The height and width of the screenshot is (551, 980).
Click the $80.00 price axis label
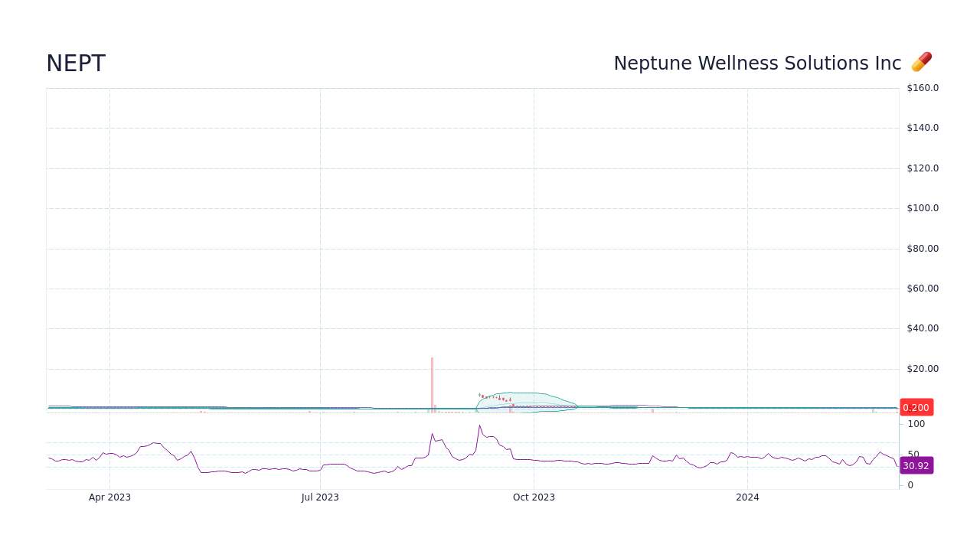(x=923, y=249)
